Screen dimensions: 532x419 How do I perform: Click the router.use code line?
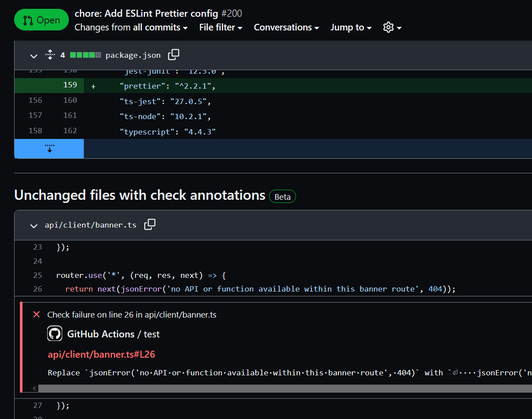tap(141, 275)
